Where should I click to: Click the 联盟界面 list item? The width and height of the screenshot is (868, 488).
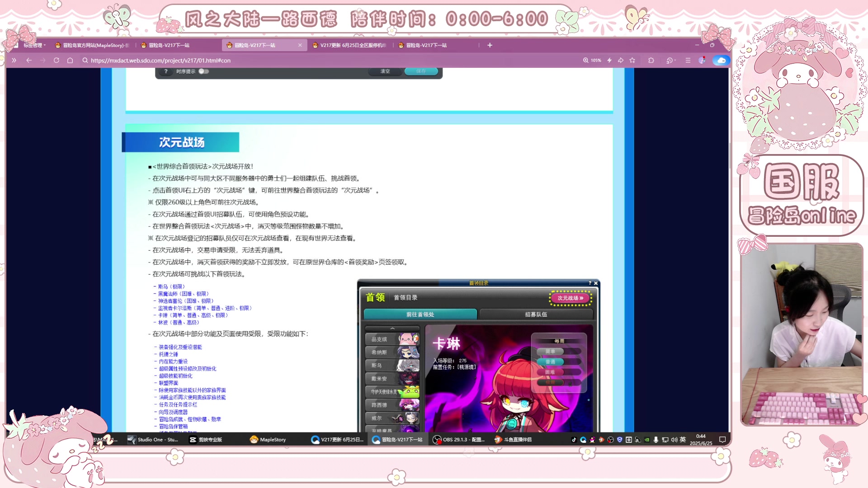[x=169, y=383]
